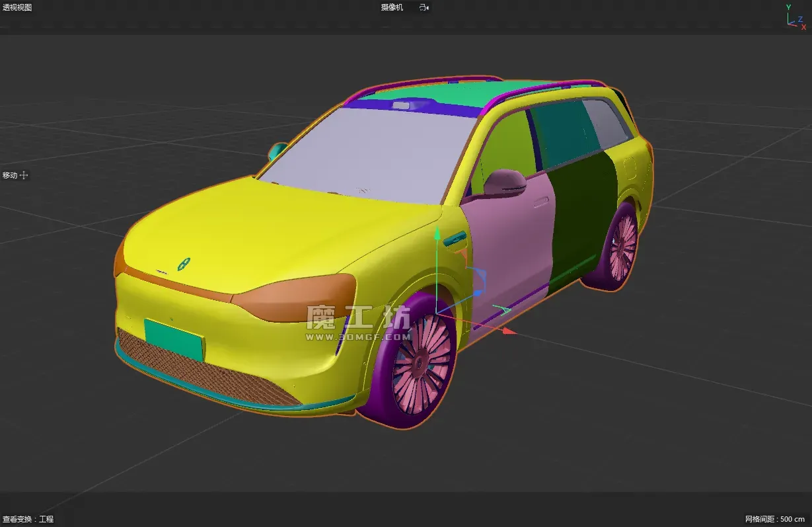Open the 摄像机 camera menu

tap(392, 7)
